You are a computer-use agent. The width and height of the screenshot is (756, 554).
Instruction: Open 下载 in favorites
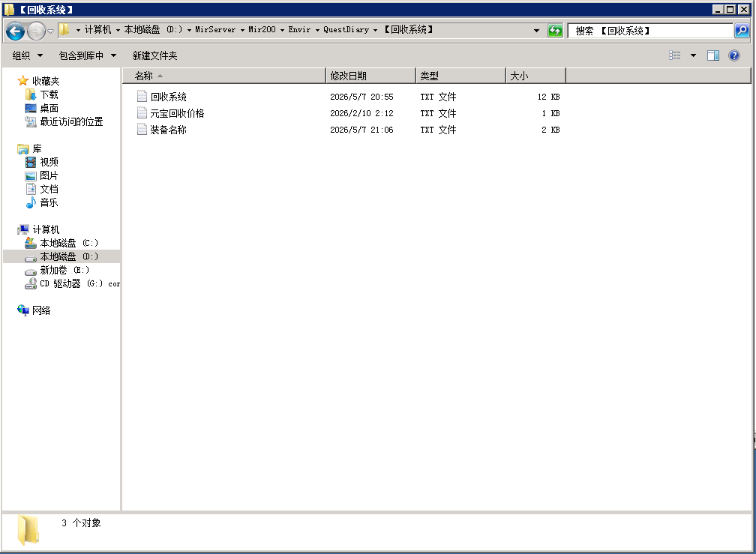coord(49,94)
